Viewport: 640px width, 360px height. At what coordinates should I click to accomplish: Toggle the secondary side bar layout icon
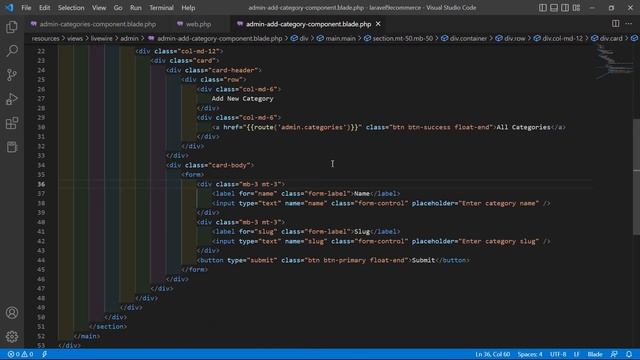pos(565,8)
